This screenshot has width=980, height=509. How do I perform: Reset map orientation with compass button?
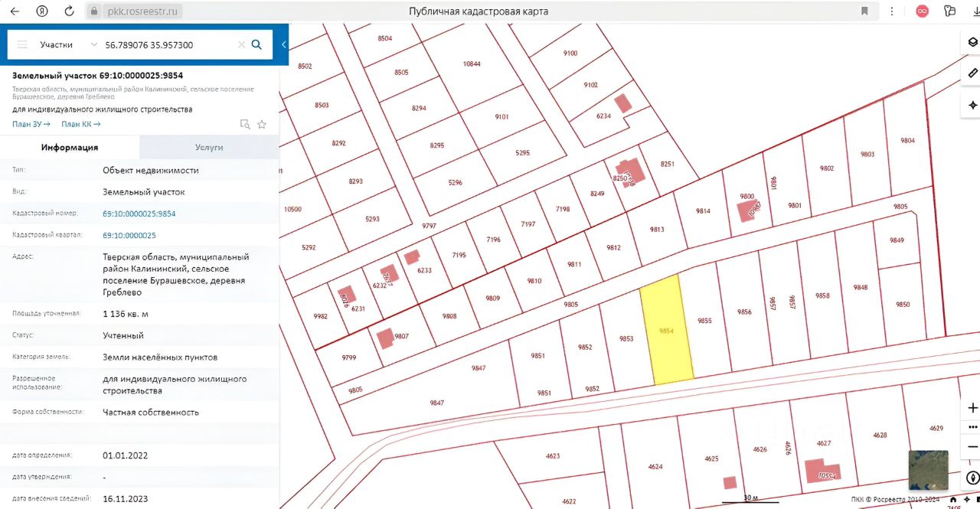point(973,478)
